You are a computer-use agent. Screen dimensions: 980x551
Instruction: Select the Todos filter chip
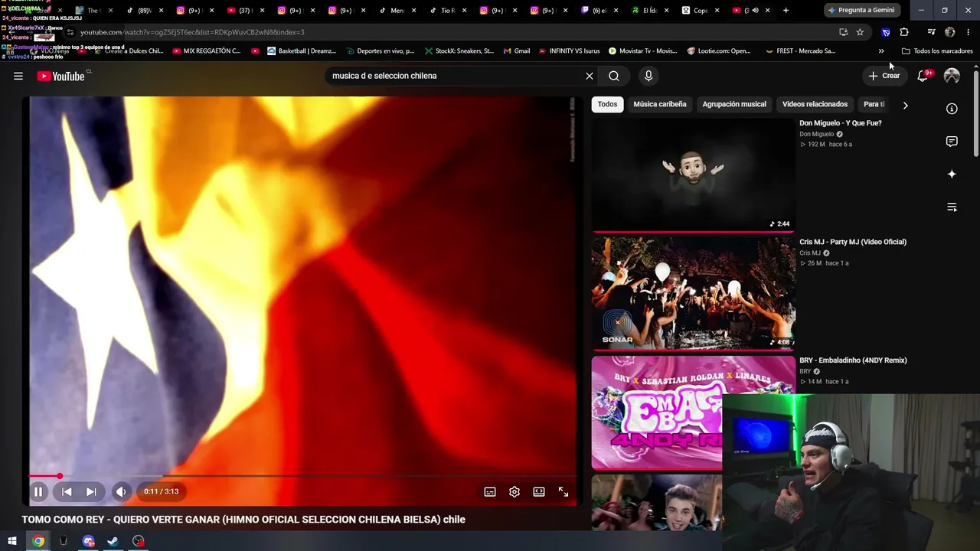coord(607,104)
